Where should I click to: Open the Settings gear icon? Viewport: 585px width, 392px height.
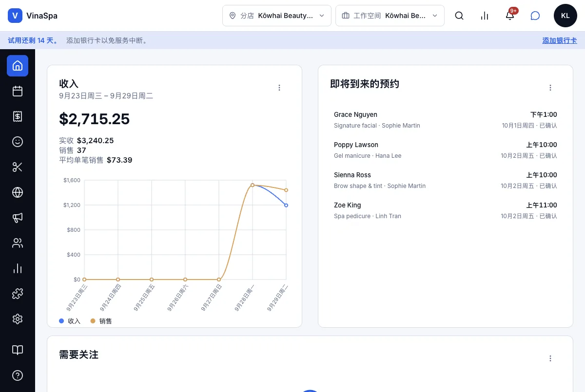[x=18, y=319]
